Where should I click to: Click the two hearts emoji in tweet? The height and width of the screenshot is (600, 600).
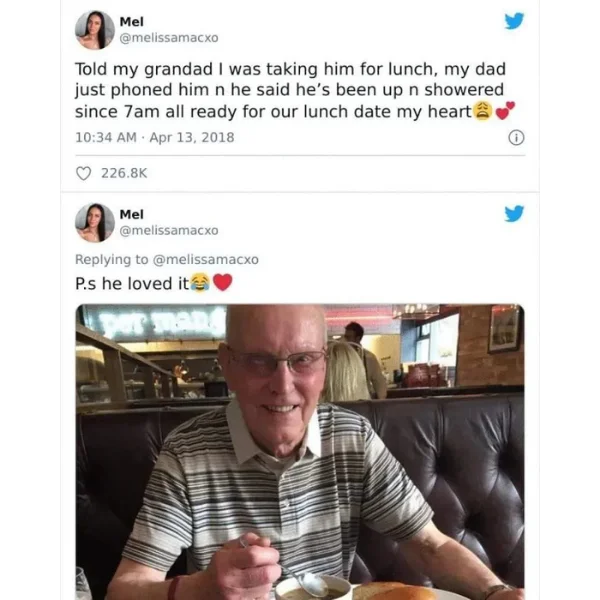click(505, 111)
